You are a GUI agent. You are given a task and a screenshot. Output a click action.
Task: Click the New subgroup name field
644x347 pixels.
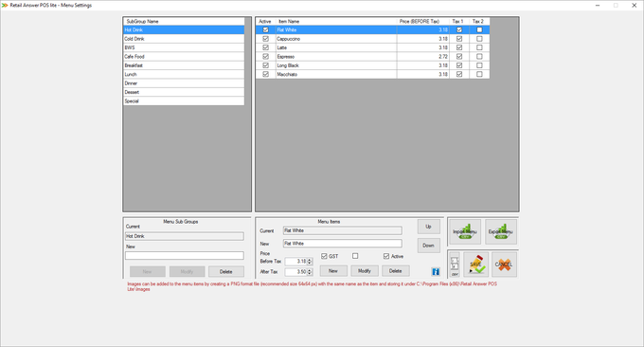(x=185, y=256)
